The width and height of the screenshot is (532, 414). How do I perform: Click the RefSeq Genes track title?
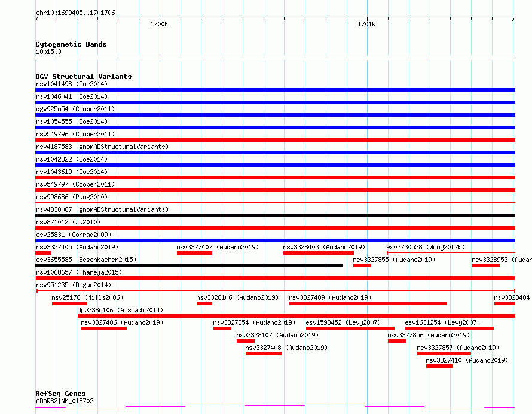pyautogui.click(x=60, y=394)
